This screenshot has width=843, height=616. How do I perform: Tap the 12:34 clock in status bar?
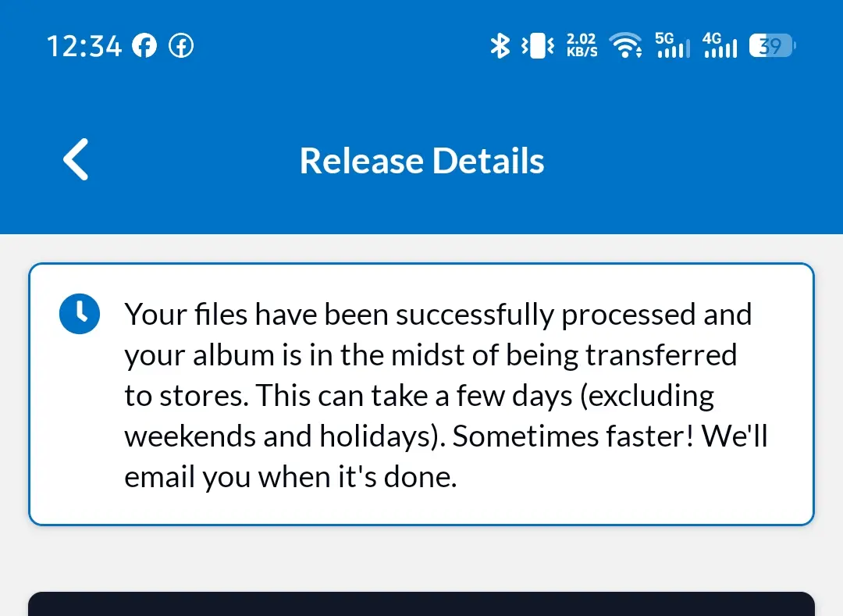(x=84, y=46)
